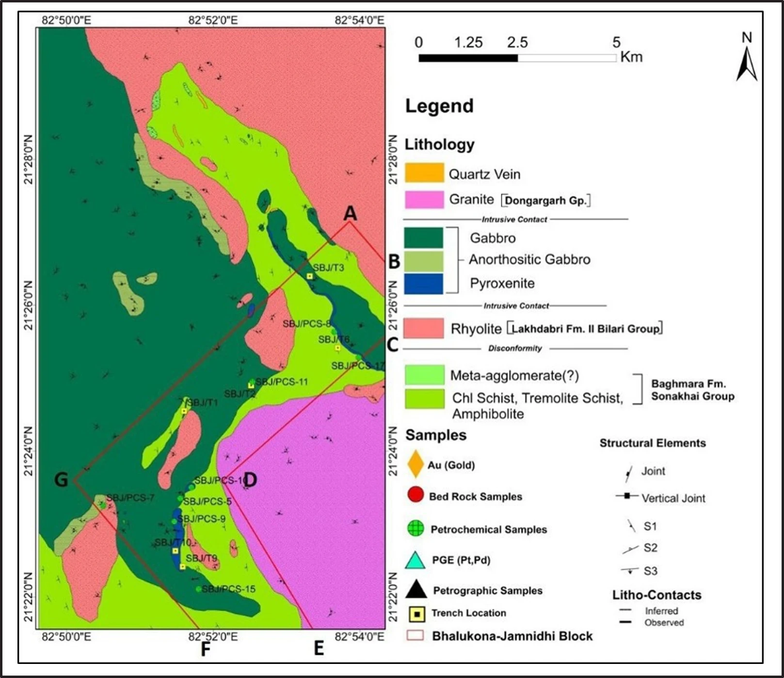This screenshot has height=678, width=784.
Task: Click the PGE (Pt,Pd) triangle symbol
Action: pos(415,560)
